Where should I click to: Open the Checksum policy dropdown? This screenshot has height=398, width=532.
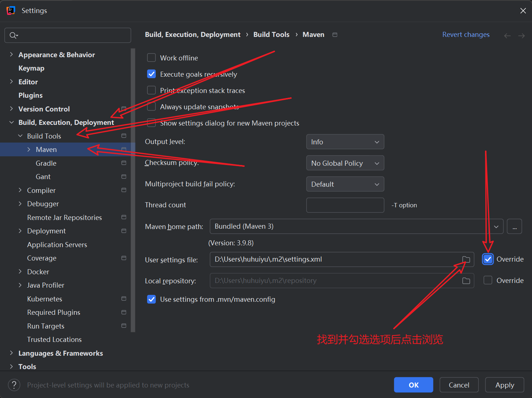tap(345, 163)
